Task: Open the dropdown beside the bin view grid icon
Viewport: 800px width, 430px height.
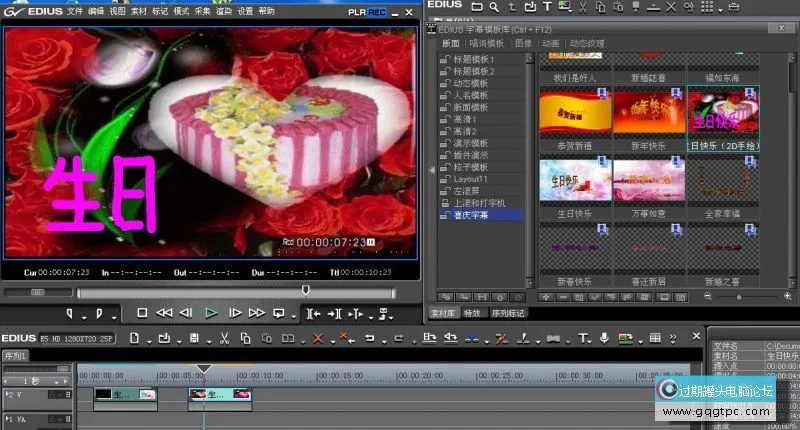Action: click(x=720, y=10)
